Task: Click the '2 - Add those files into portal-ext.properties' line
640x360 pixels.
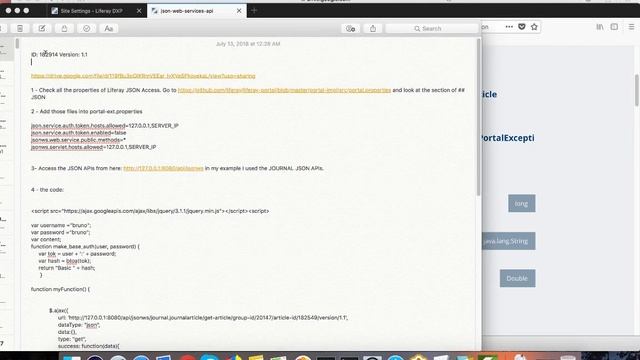Action: (x=87, y=111)
